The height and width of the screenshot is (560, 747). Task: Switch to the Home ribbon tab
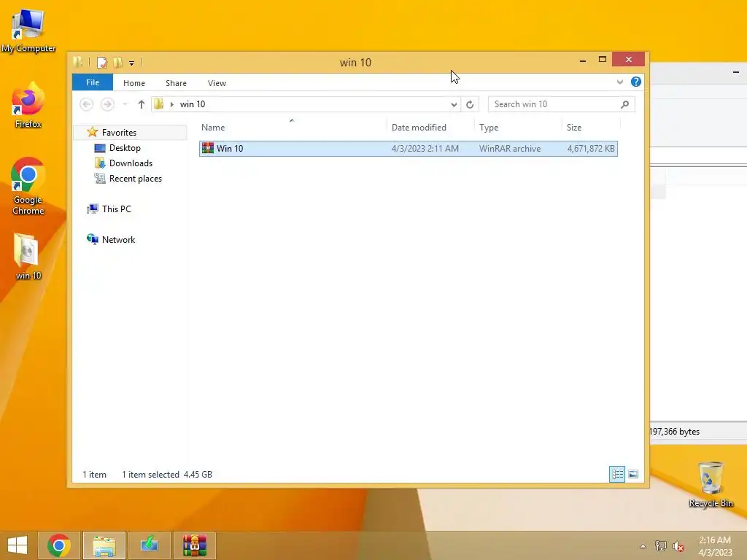pos(134,83)
